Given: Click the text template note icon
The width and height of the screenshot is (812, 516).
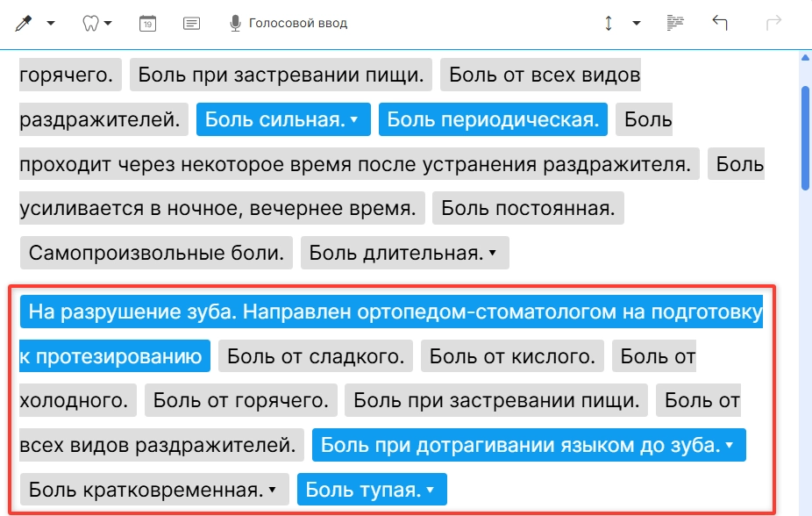Looking at the screenshot, I should tap(191, 24).
